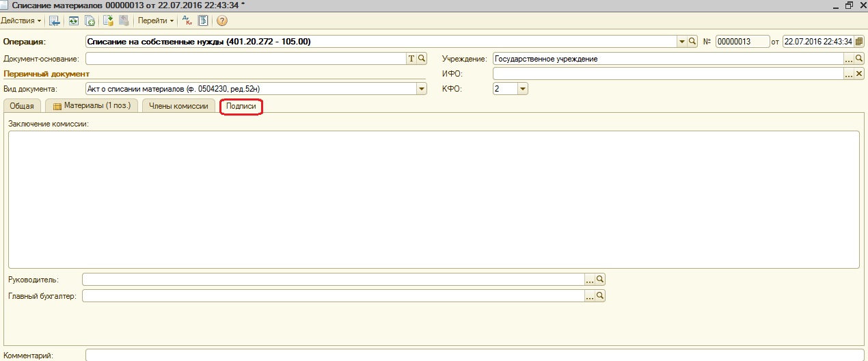Open the calendar picker next to the date

859,42
